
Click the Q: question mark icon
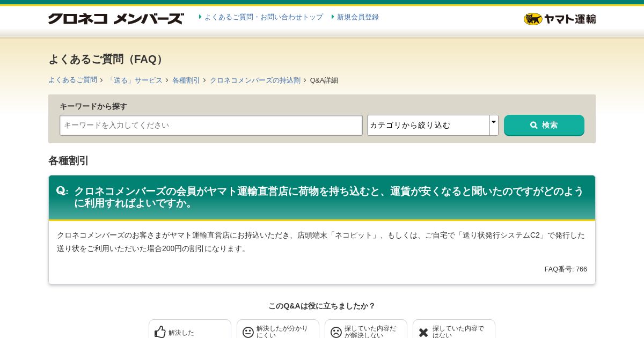click(62, 190)
